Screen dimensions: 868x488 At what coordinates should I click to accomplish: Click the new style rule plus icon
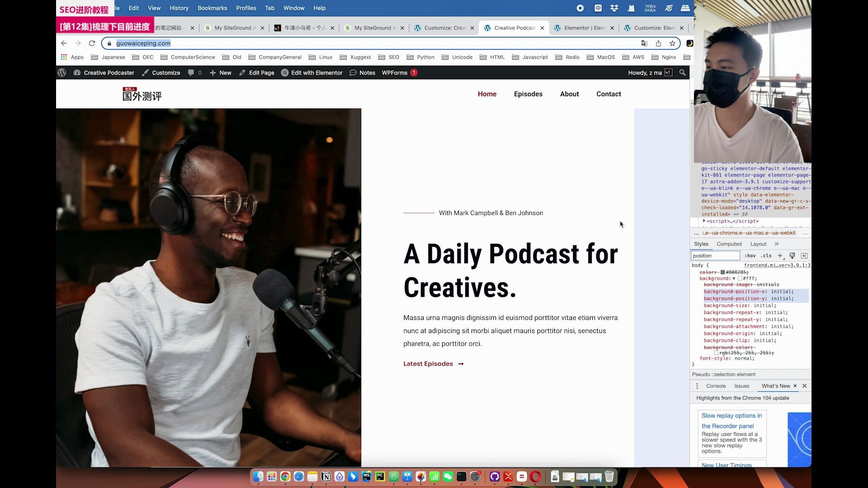pyautogui.click(x=780, y=256)
